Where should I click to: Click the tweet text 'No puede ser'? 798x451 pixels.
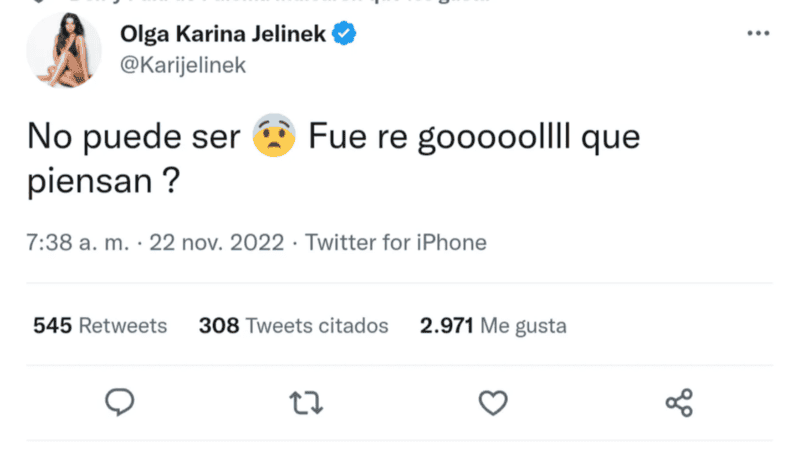point(132,138)
